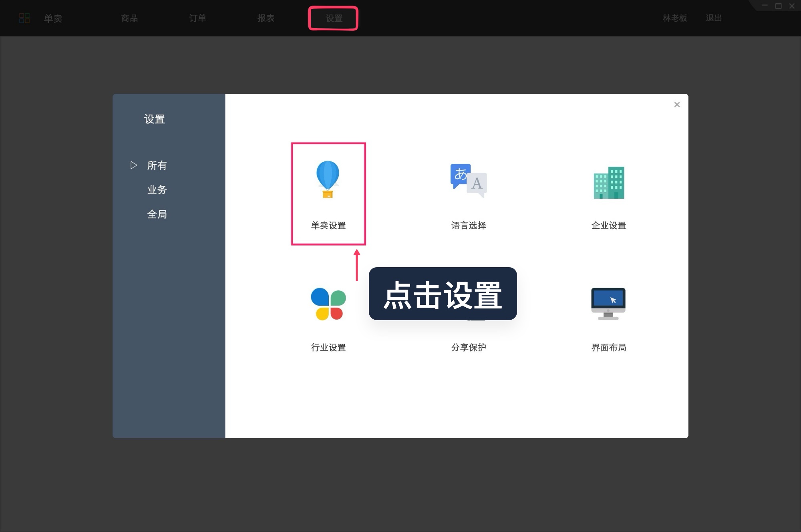801x532 pixels.
Task: Click the building icon for enterprise
Action: click(608, 183)
